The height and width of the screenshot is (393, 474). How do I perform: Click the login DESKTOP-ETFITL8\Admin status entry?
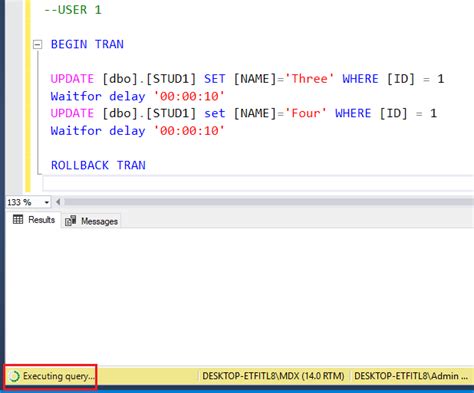(411, 376)
